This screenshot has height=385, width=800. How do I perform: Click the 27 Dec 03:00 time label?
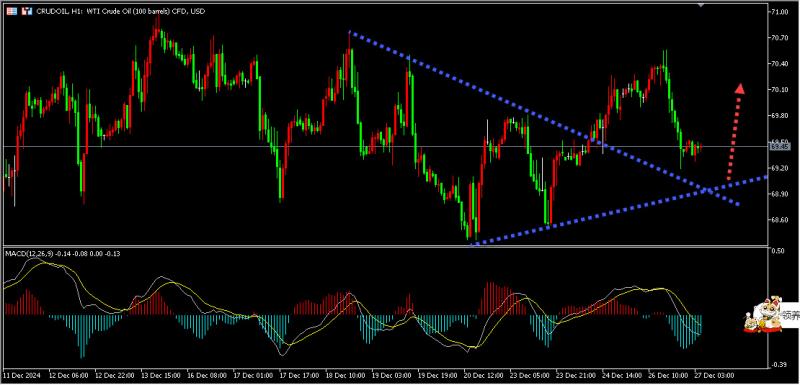[713, 375]
